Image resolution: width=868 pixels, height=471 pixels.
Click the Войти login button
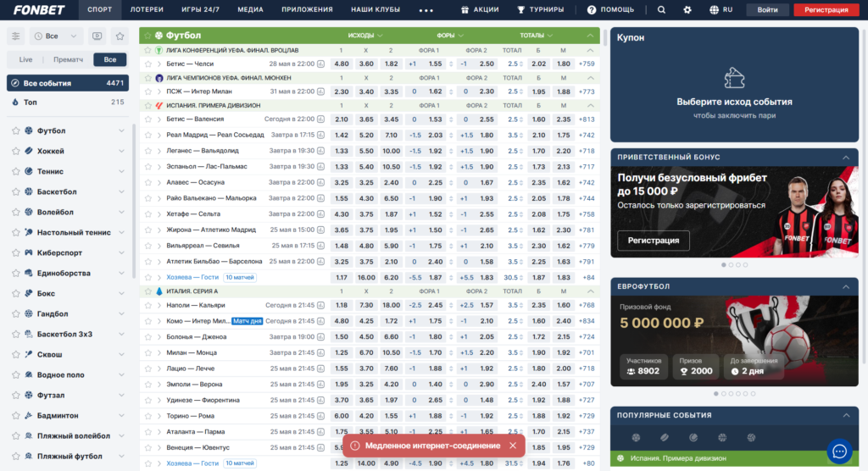767,9
